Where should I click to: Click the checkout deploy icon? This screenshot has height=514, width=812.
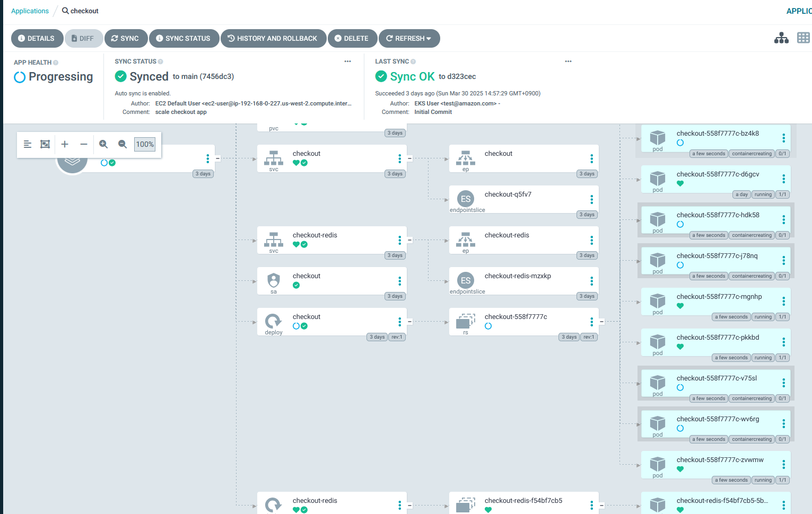[x=273, y=321]
